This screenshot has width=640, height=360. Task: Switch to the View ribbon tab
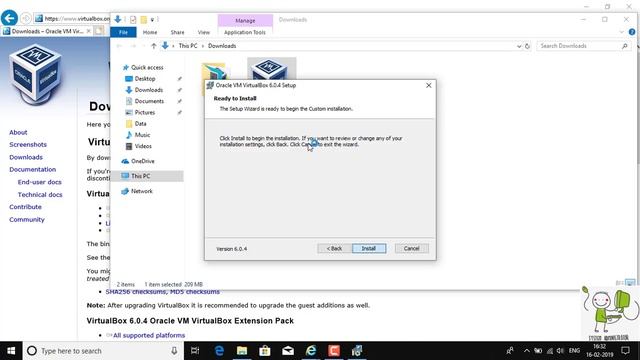[x=204, y=32]
